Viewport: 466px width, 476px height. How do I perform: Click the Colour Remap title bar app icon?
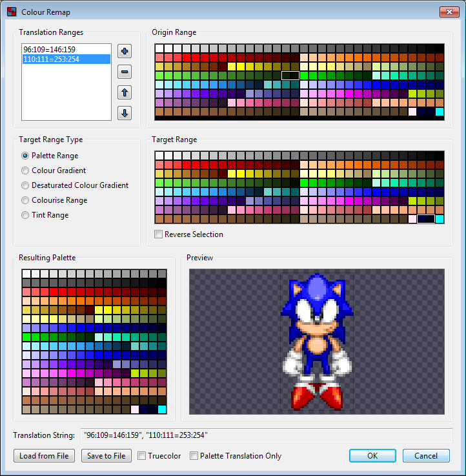tap(12, 12)
